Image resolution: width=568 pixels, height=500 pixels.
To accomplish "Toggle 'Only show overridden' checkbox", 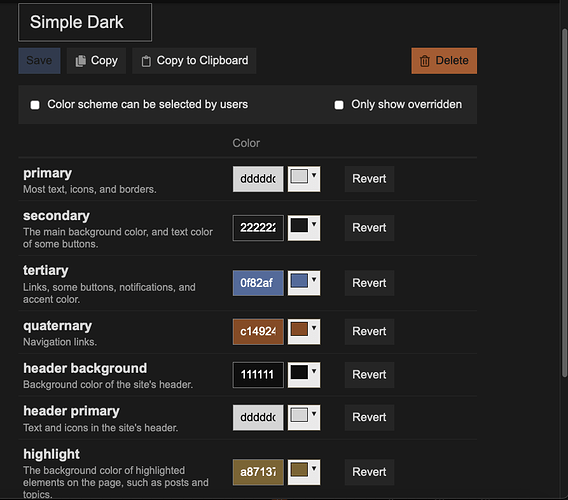I will (x=339, y=105).
